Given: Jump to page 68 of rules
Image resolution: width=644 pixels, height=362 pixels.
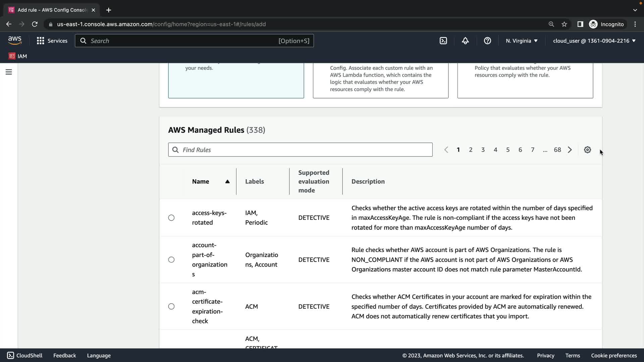Looking at the screenshot, I should pyautogui.click(x=557, y=150).
